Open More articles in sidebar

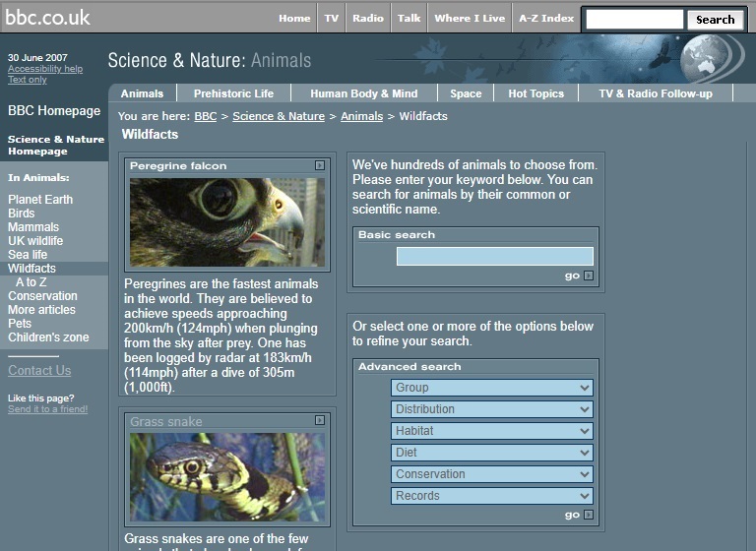tap(41, 310)
